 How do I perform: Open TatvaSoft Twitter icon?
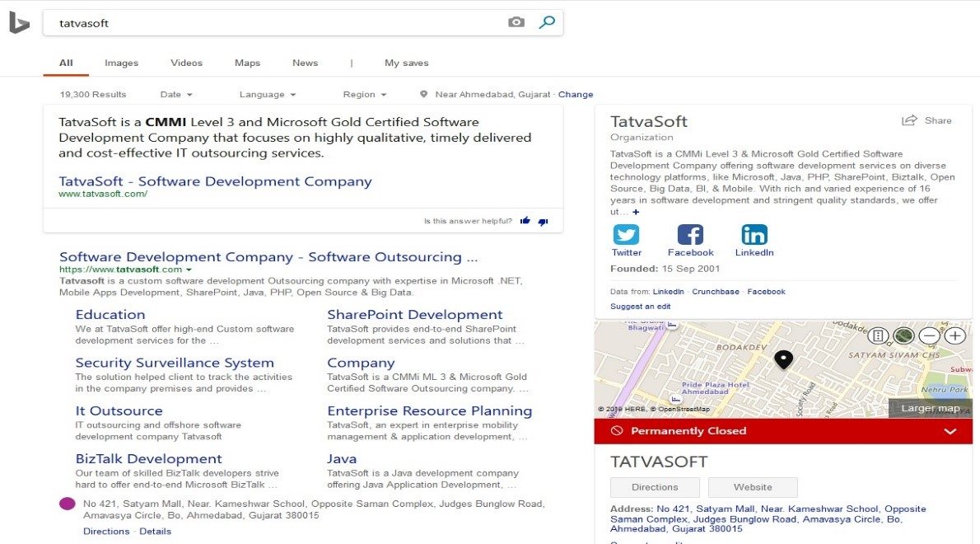(626, 234)
